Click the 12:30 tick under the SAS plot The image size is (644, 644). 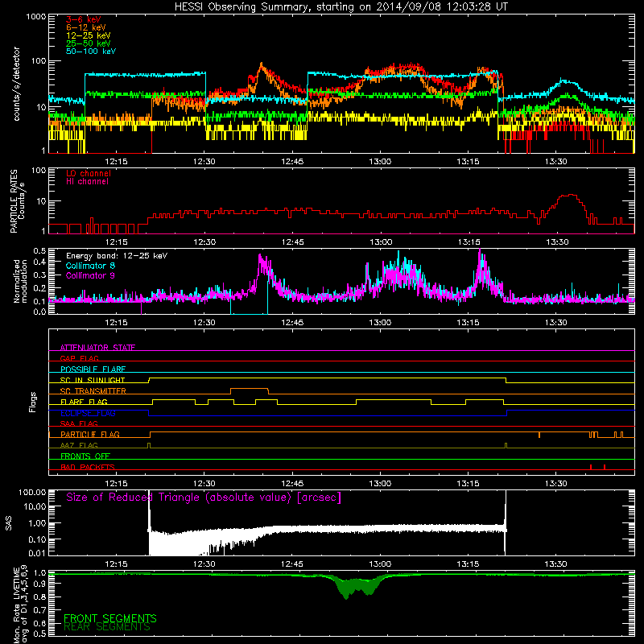tap(204, 564)
